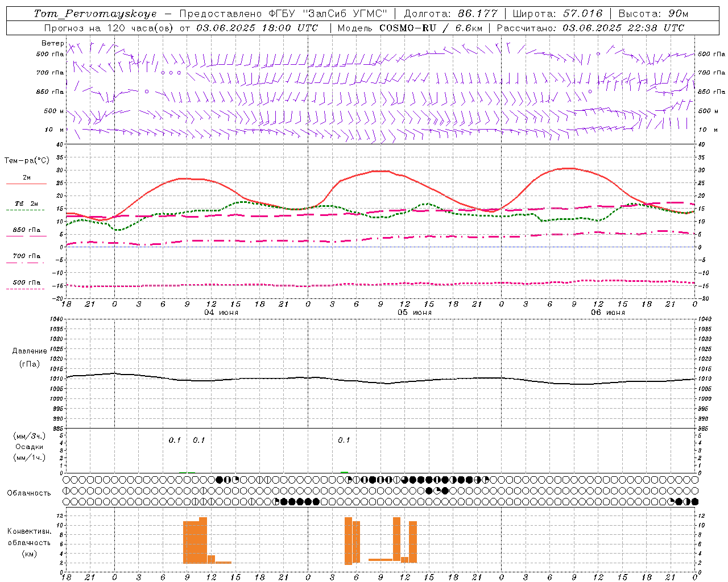Click the Долгота: 86.177 value

point(450,14)
